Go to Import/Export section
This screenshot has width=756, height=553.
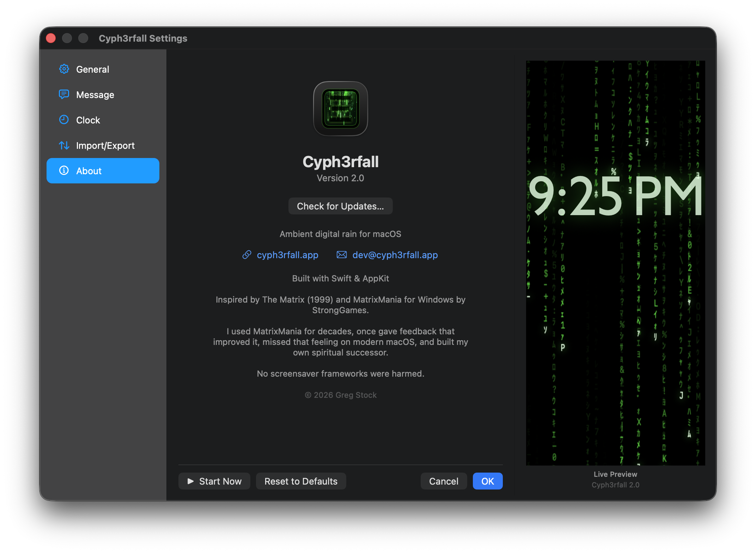click(103, 145)
